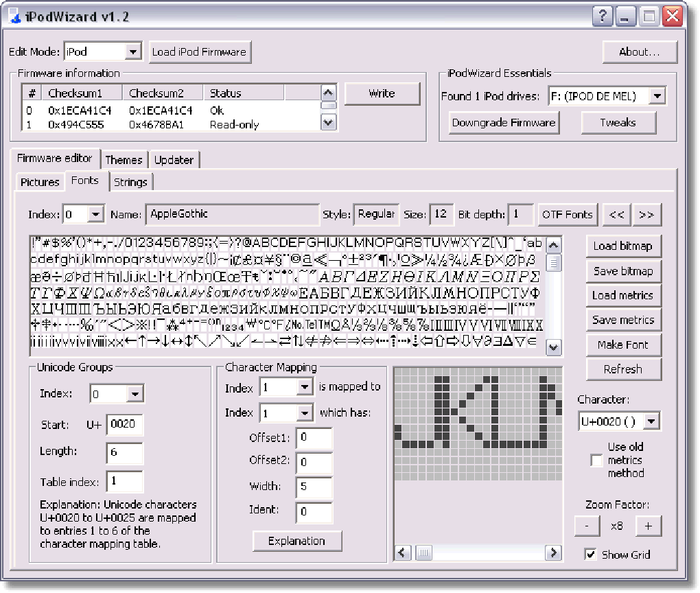Click the Write firmware button

tap(382, 94)
